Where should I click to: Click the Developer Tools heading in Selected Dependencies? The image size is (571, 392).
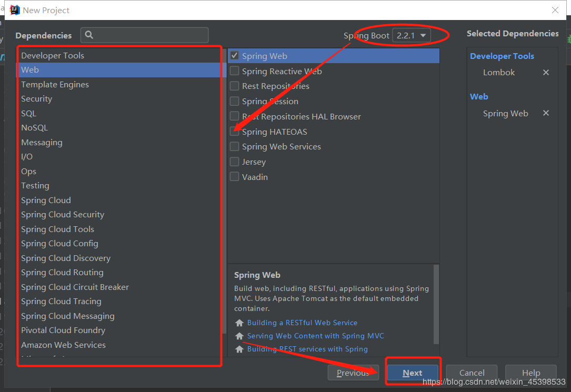pos(502,56)
